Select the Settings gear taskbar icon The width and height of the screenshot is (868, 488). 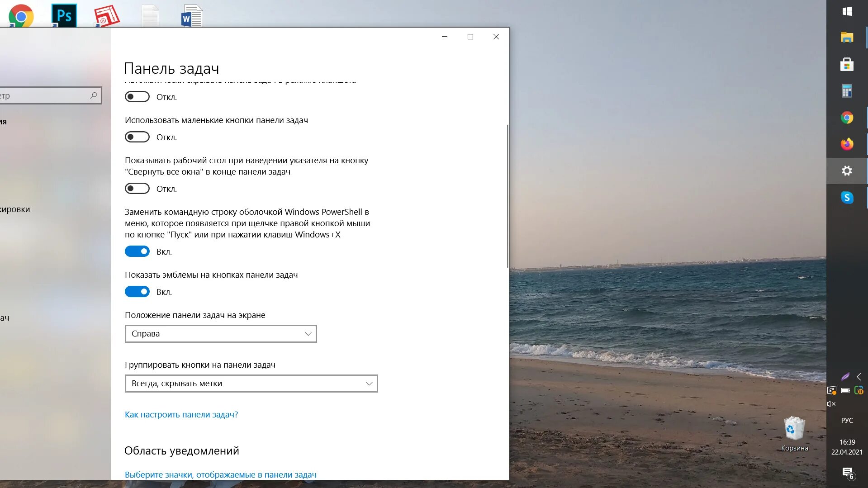coord(847,171)
